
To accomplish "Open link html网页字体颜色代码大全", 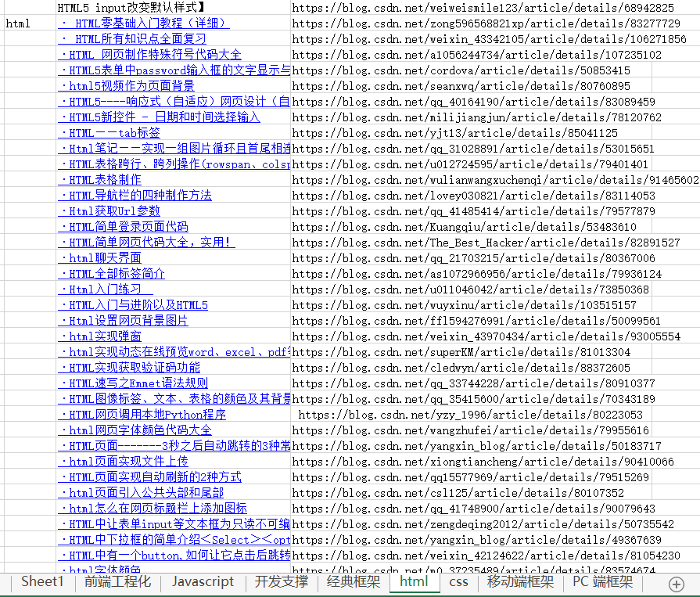I will pyautogui.click(x=135, y=430).
